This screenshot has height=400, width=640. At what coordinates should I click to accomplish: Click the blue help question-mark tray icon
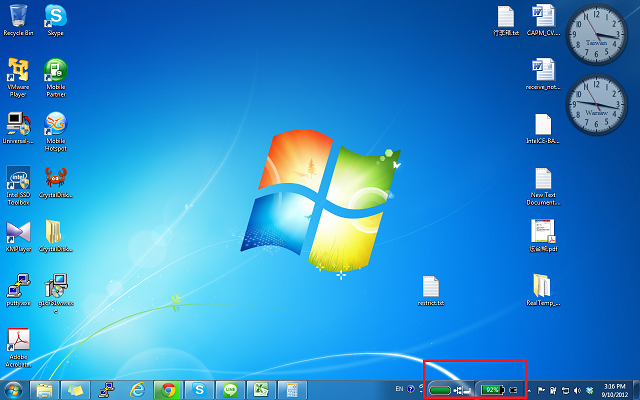pos(411,389)
